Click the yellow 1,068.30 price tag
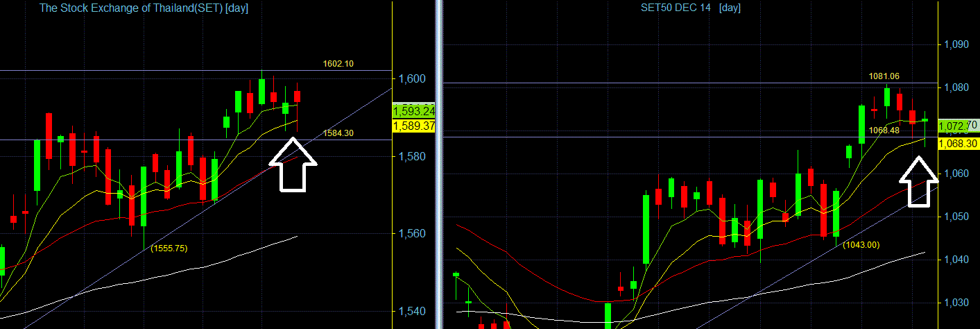 [x=958, y=144]
